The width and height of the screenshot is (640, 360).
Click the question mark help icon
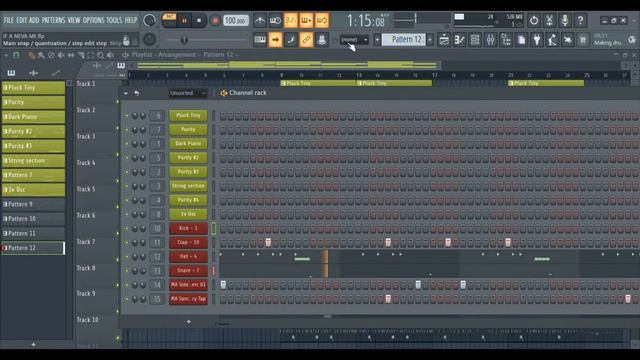click(580, 20)
